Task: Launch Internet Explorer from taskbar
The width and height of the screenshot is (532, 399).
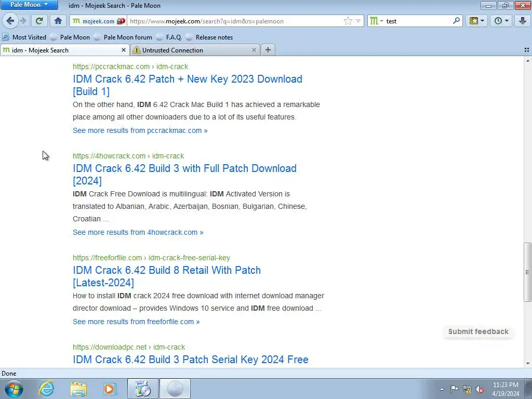Action: click(x=46, y=389)
